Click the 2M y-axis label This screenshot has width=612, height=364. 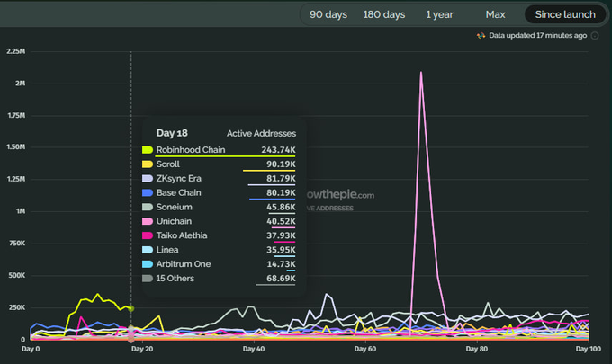click(x=21, y=84)
